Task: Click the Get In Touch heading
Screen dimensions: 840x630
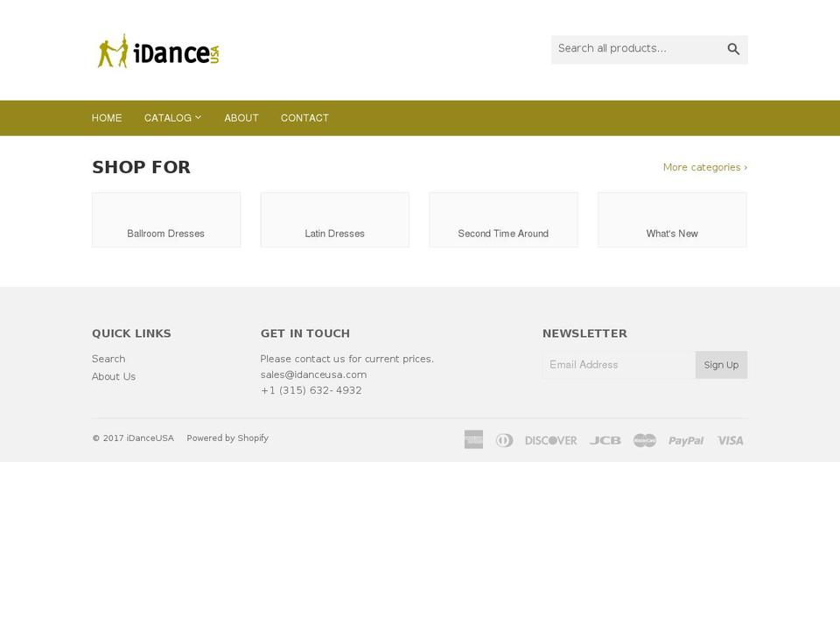Action: 304,333
